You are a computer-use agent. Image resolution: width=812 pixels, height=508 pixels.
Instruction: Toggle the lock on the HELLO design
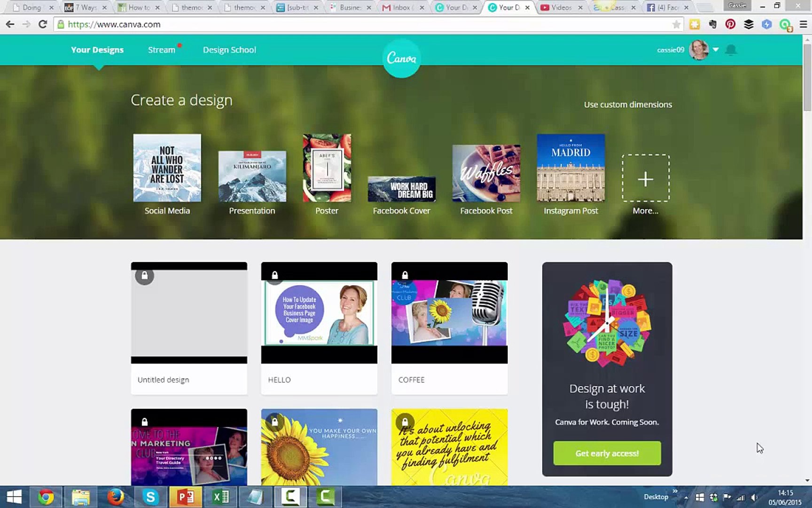(x=274, y=276)
